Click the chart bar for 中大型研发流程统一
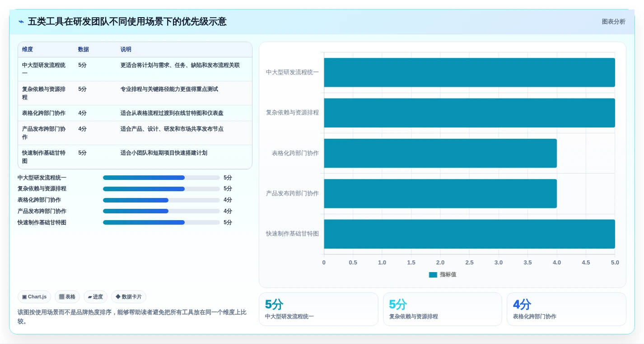Screen dimensions: 644x344 point(469,72)
